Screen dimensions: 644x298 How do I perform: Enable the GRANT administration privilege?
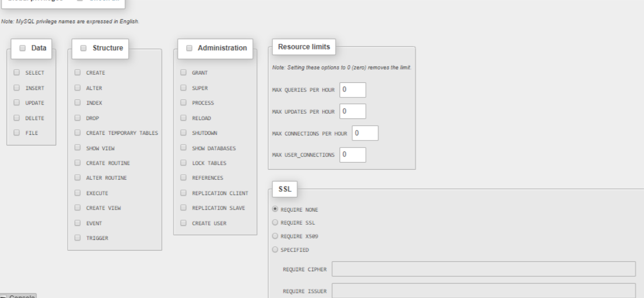(x=184, y=73)
